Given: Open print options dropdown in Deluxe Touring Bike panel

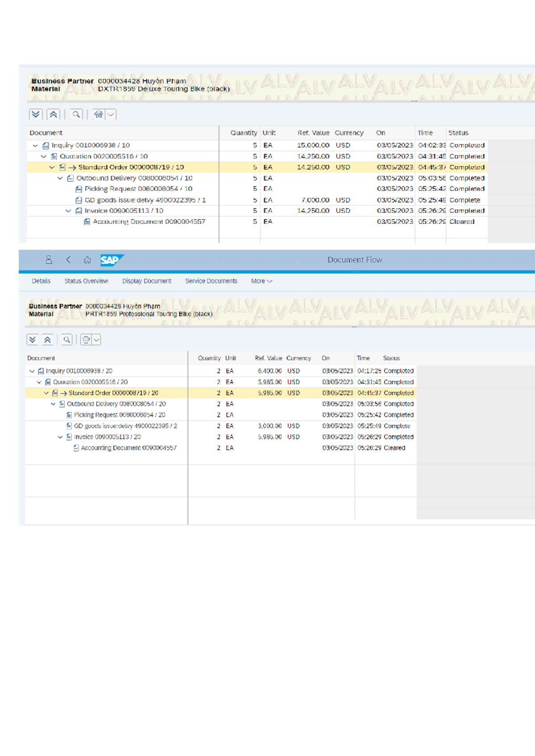Looking at the screenshot, I should click(111, 115).
